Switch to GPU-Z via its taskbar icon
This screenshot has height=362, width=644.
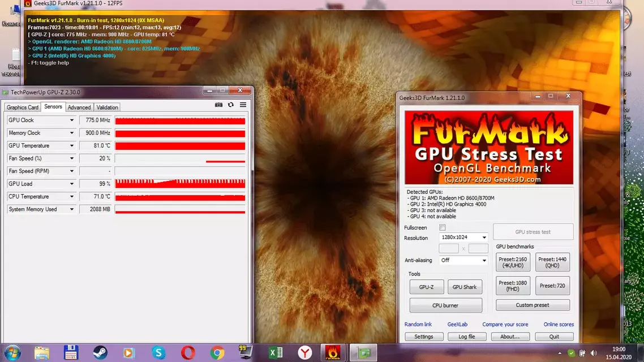(363, 353)
